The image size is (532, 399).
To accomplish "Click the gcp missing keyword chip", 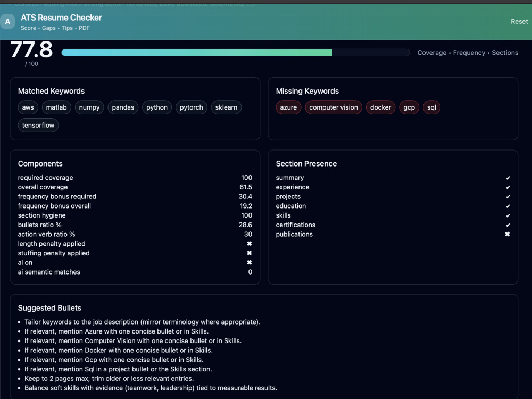I will pyautogui.click(x=409, y=107).
